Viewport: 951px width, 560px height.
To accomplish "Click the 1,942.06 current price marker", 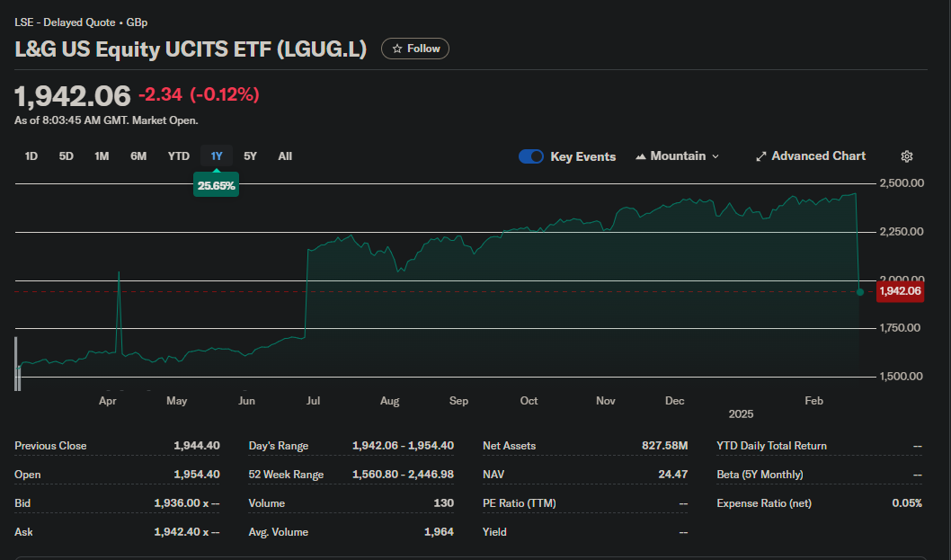I will coord(900,291).
